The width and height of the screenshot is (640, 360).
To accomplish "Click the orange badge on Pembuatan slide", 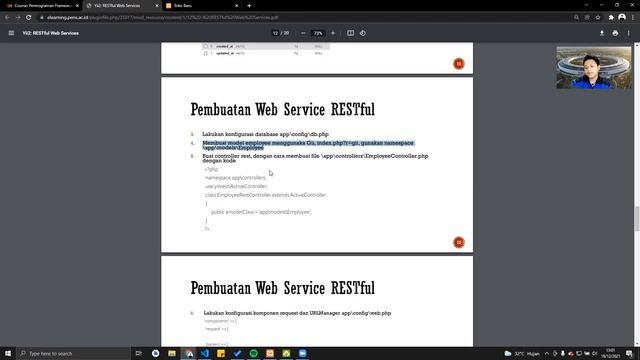I will [x=459, y=242].
